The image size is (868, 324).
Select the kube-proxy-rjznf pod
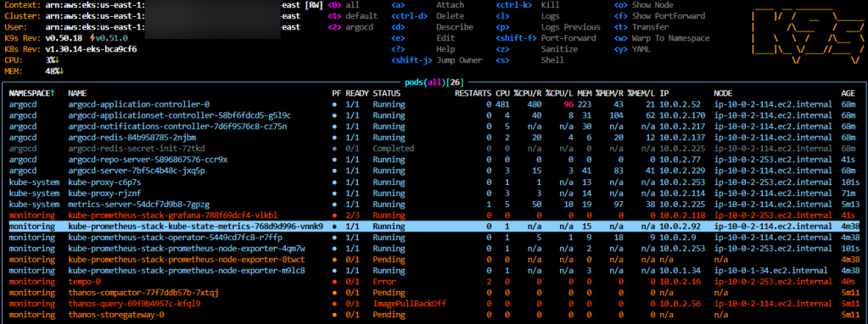point(434,193)
